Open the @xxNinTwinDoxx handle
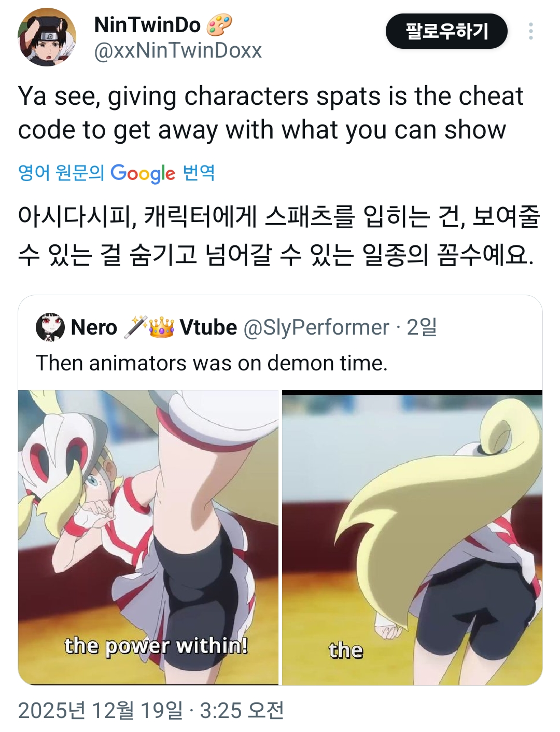 pyautogui.click(x=178, y=51)
